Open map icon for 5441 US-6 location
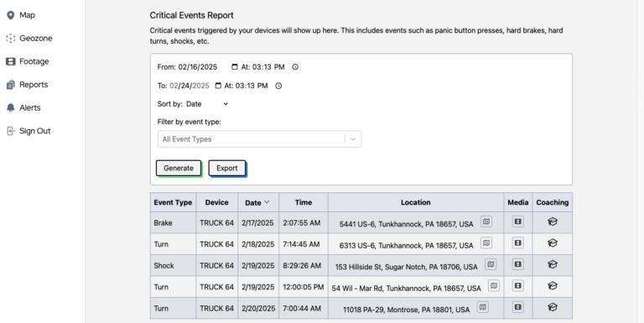 click(x=486, y=221)
